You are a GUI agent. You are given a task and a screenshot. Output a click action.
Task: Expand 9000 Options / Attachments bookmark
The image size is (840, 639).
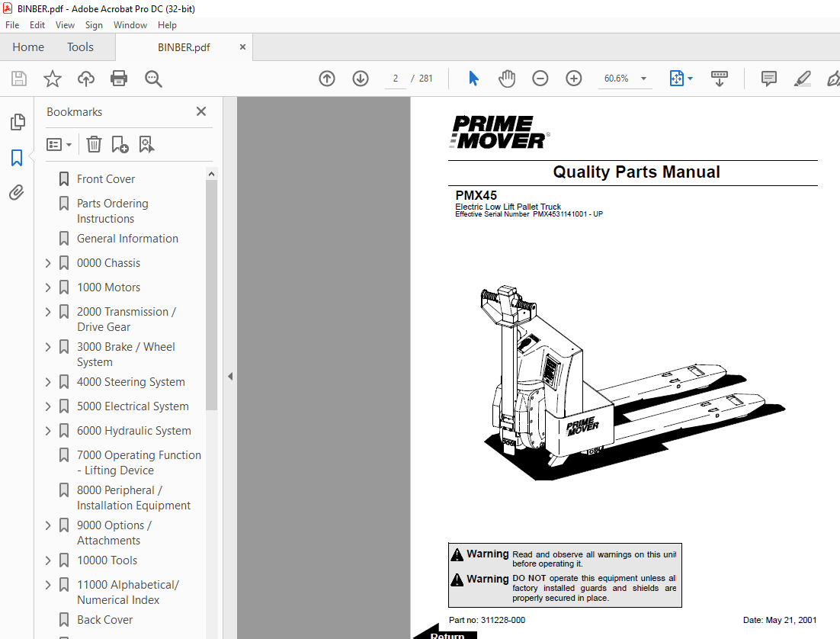click(48, 525)
